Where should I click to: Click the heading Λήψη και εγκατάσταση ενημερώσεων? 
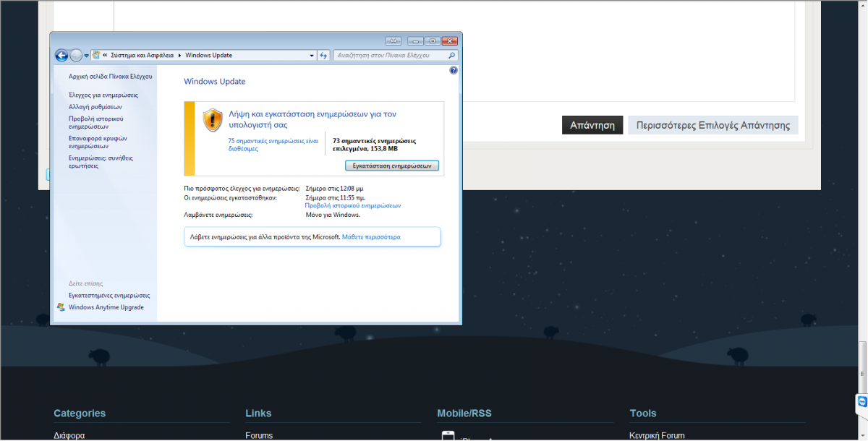pyautogui.click(x=312, y=119)
